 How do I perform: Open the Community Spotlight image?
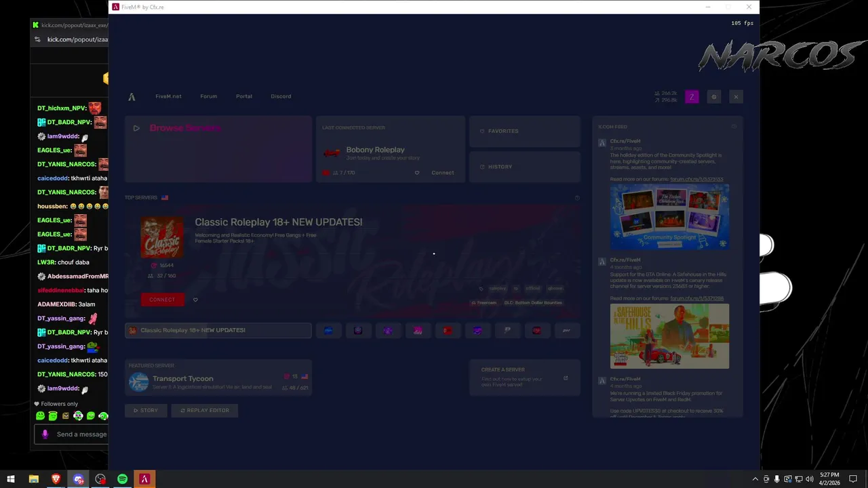669,216
